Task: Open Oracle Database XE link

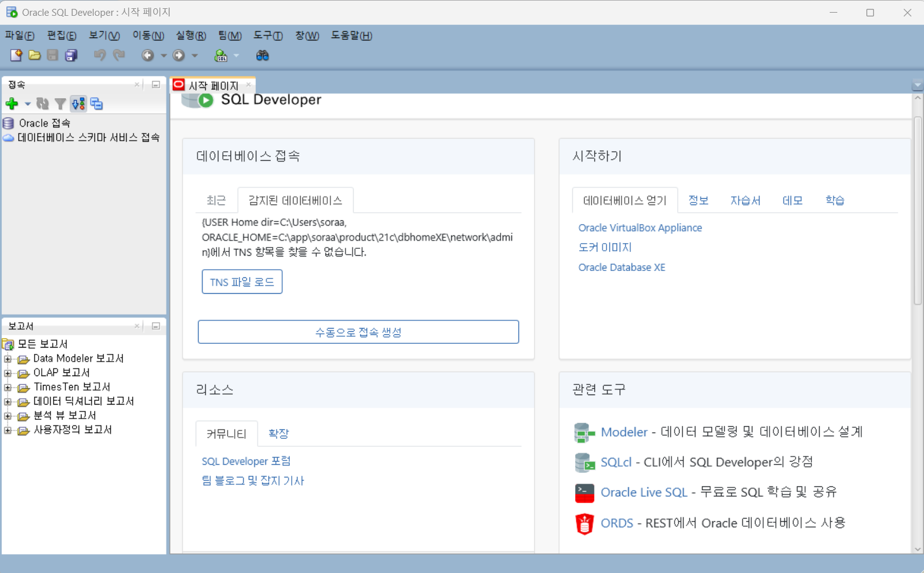Action: coord(621,267)
